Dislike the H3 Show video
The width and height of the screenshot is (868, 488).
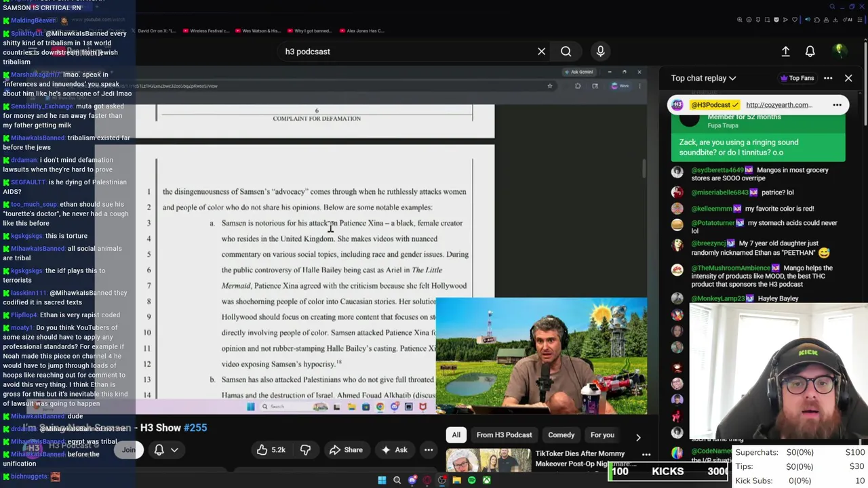(305, 450)
